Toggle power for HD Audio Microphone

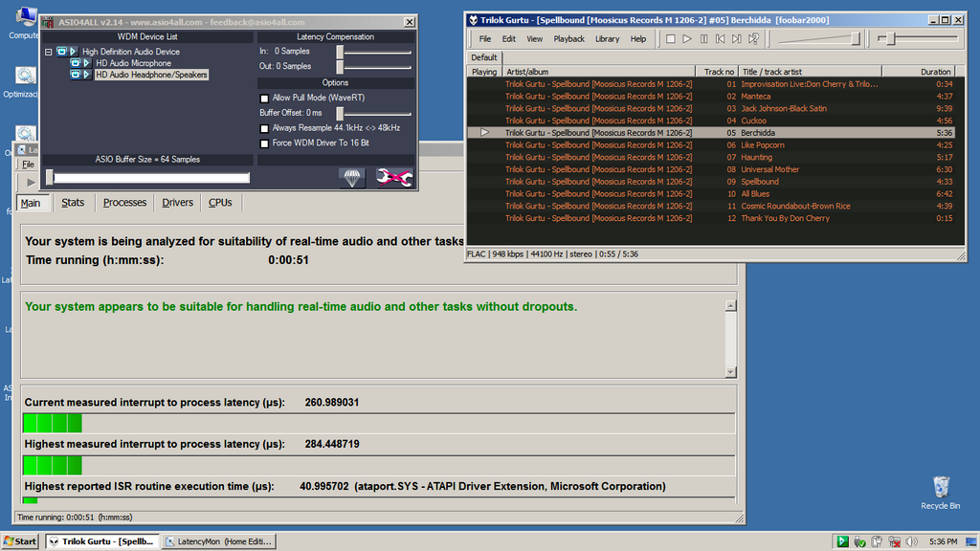[75, 63]
